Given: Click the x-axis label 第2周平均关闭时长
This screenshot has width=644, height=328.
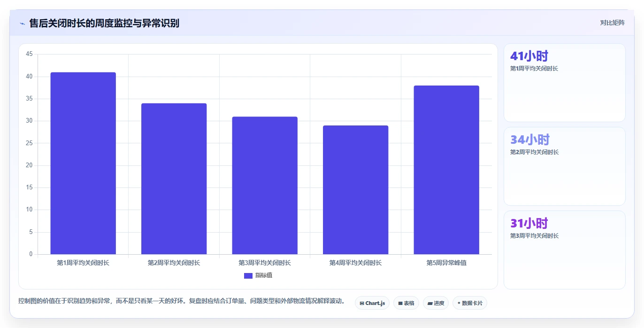Looking at the screenshot, I should [174, 263].
